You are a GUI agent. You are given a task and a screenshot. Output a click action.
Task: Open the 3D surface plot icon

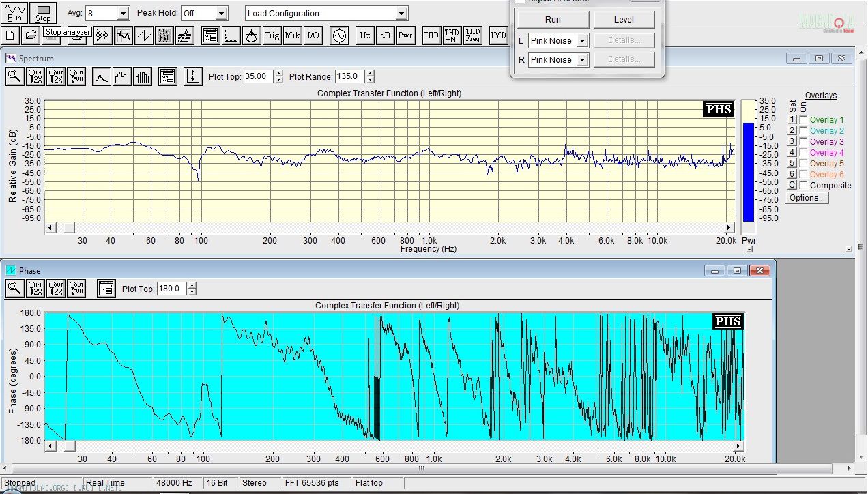(x=184, y=35)
